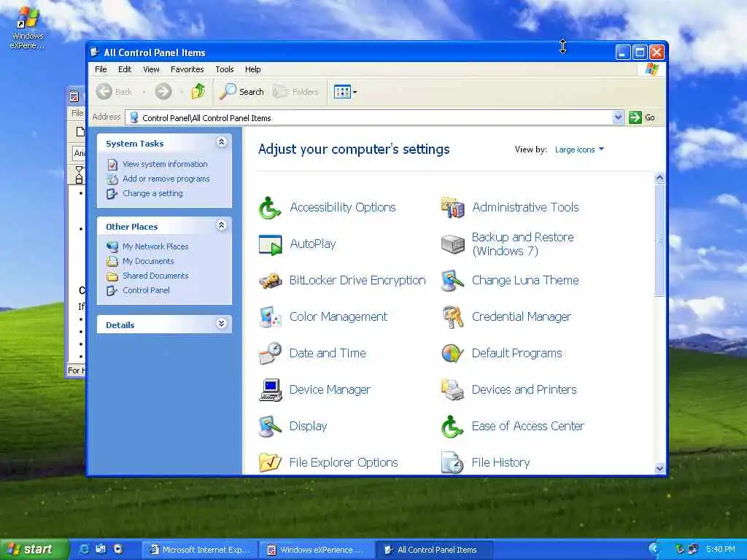
Task: Click the Control Panel link in Other Places
Action: (x=146, y=290)
